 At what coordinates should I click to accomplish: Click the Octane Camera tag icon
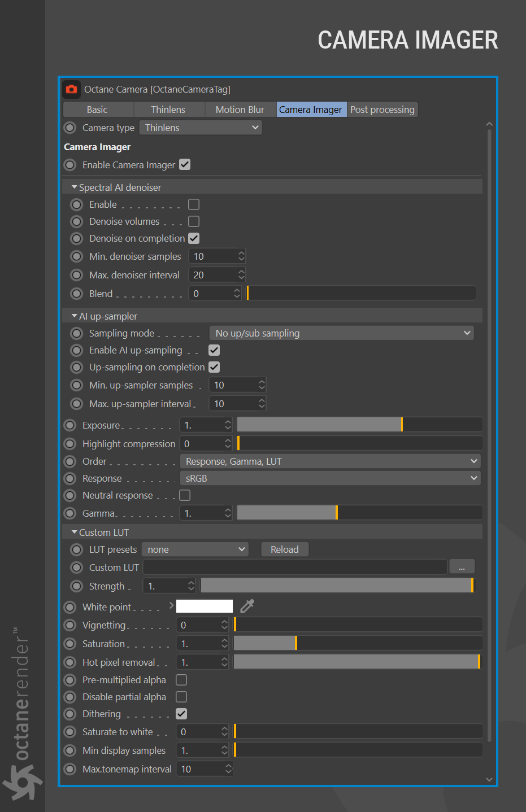[x=71, y=89]
